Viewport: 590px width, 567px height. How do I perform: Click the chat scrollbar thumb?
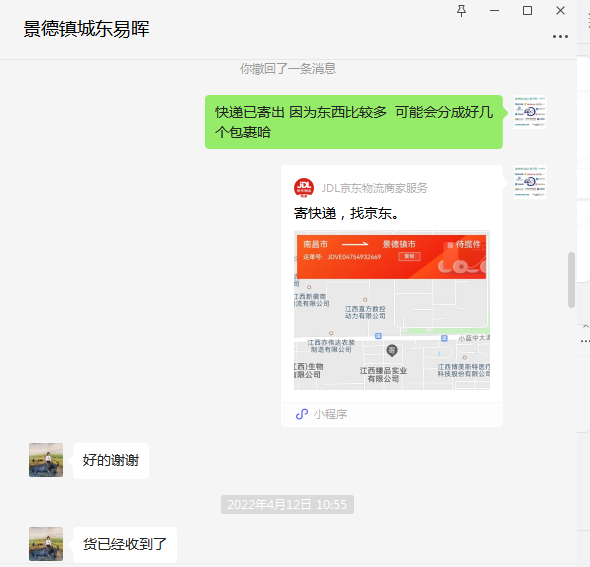coord(571,280)
